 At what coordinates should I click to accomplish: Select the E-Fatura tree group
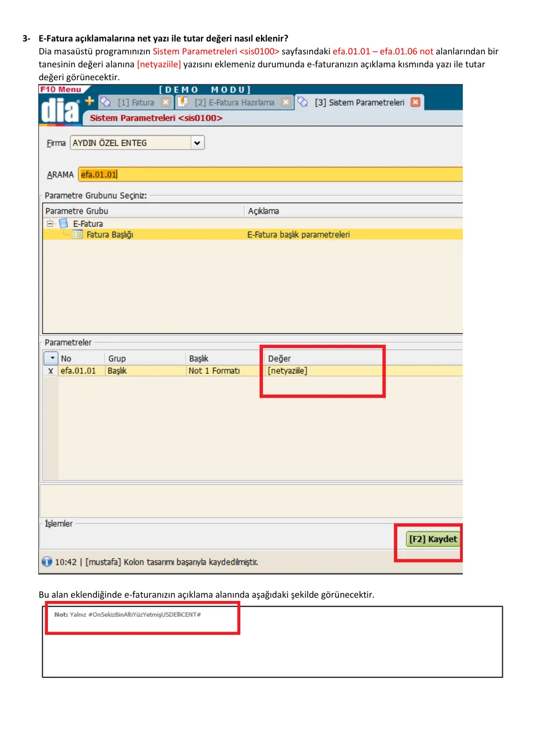point(88,223)
